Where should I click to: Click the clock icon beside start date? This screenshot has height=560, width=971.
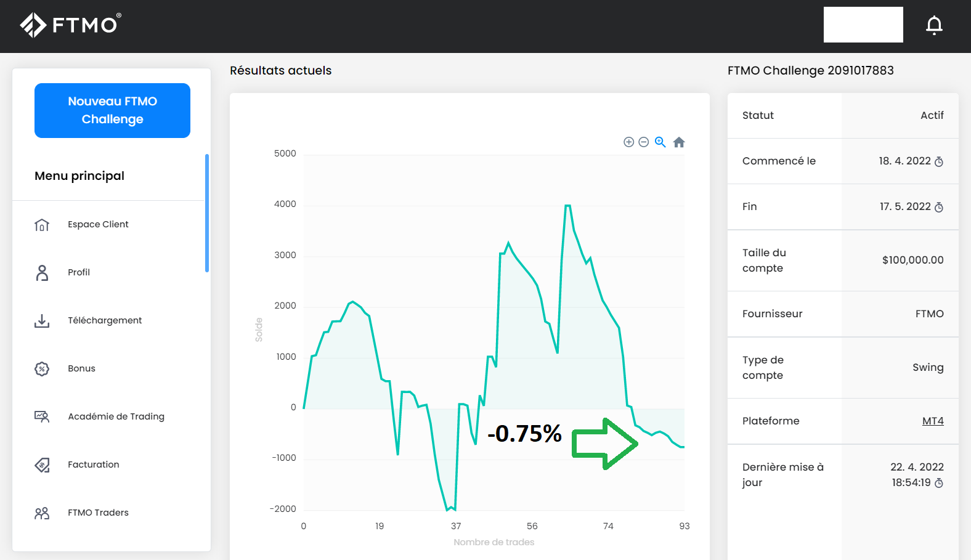pos(939,162)
